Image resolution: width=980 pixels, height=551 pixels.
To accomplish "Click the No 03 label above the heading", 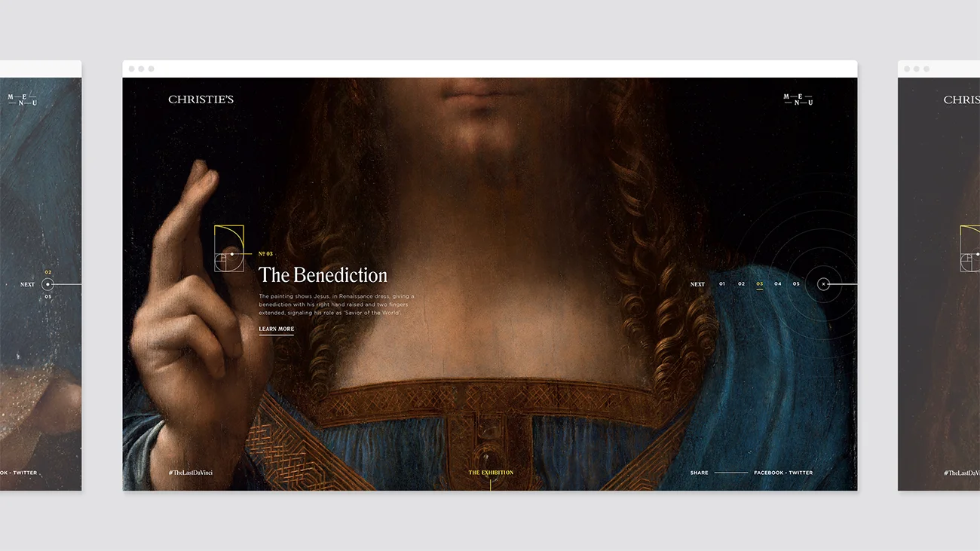I will point(265,254).
